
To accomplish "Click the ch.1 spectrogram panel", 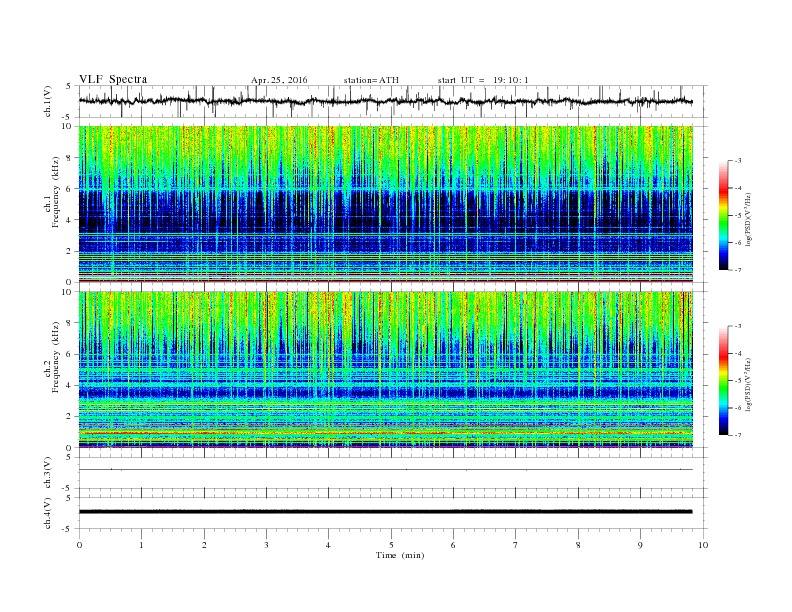I will click(x=385, y=204).
